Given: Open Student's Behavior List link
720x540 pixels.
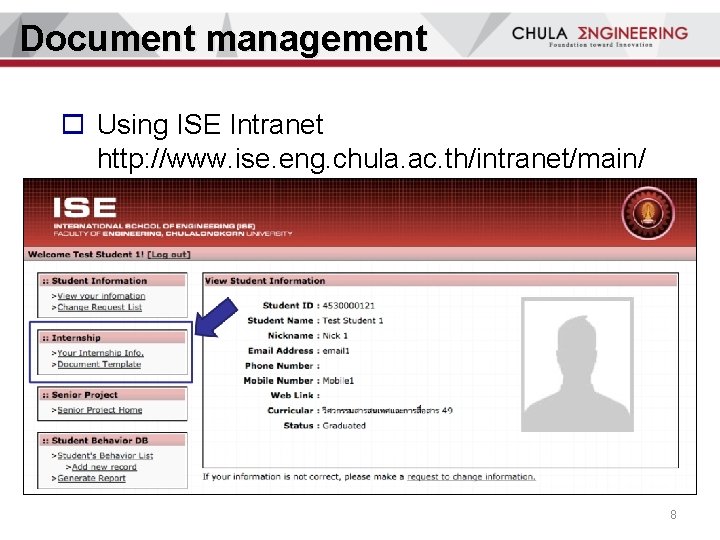Looking at the screenshot, I should click(105, 456).
